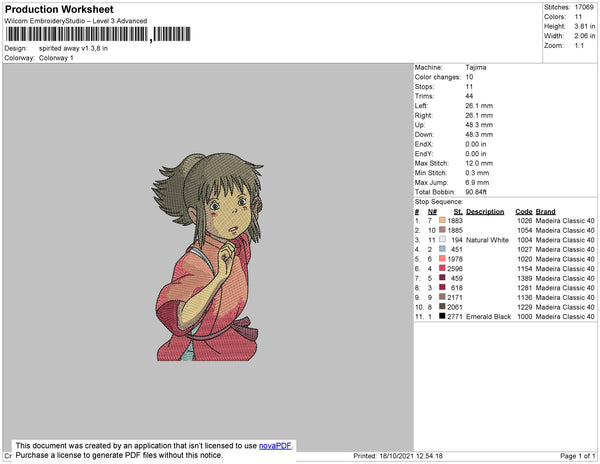Click the 'Emerald Black' description
This screenshot has height=464, width=600.
pos(488,316)
